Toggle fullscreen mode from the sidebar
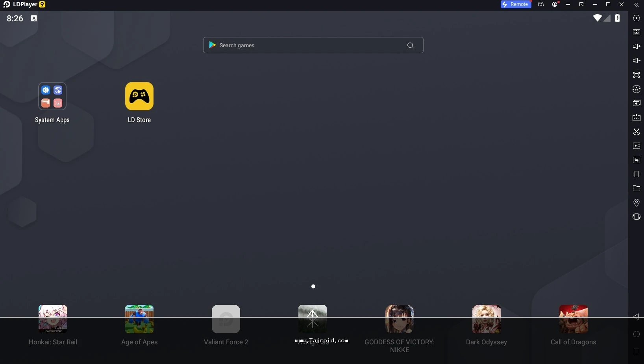Screen dimensions: 644x364 pyautogui.click(x=636, y=75)
